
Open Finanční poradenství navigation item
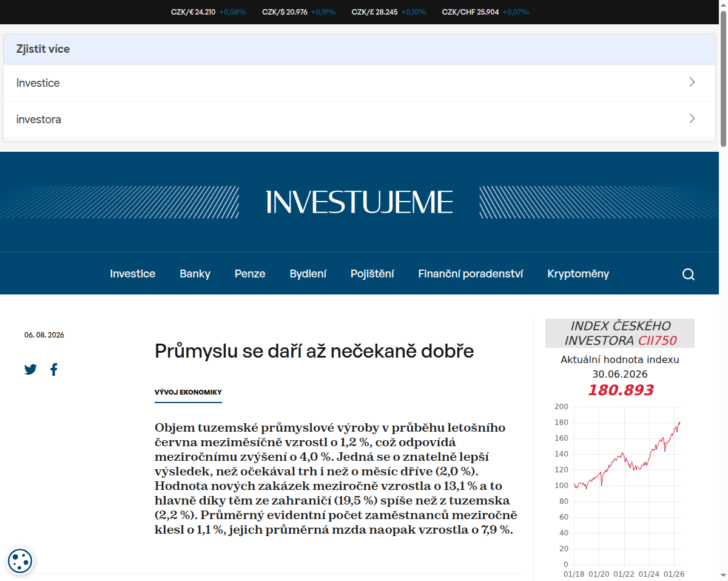point(471,274)
